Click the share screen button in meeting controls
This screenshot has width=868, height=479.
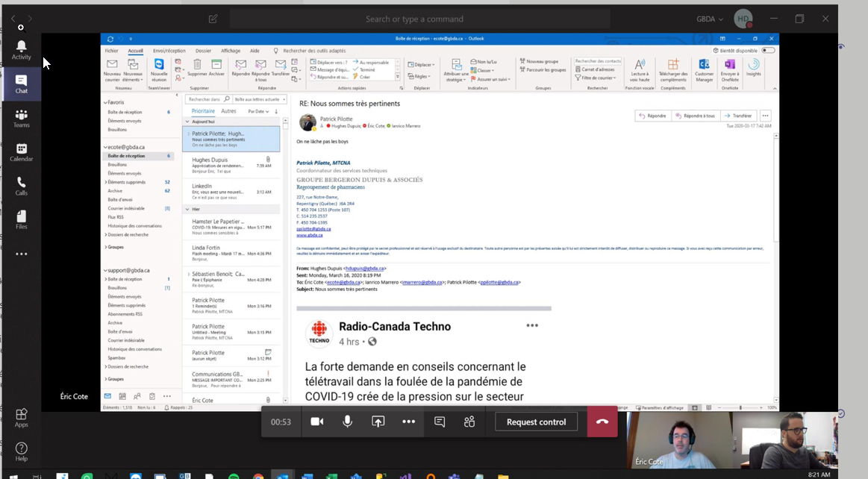click(x=378, y=422)
